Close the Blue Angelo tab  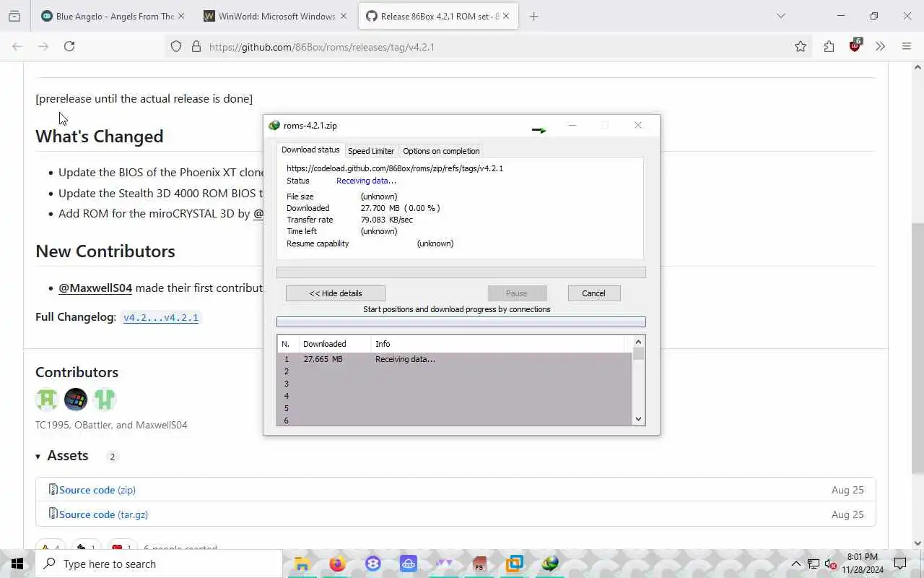click(180, 16)
